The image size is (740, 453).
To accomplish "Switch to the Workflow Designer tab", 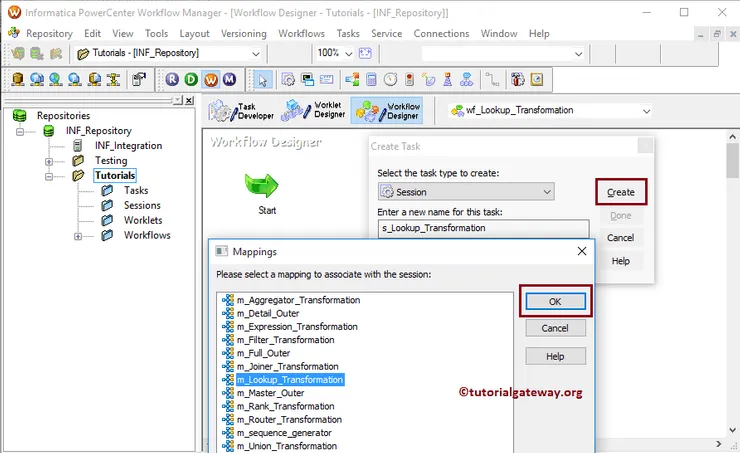I will click(x=387, y=110).
